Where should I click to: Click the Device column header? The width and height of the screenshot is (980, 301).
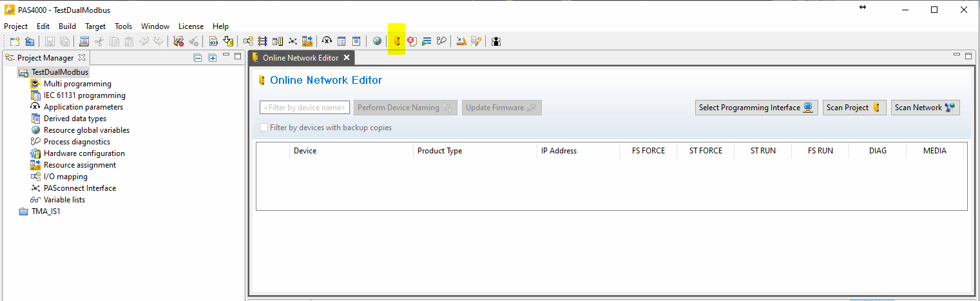coord(351,151)
